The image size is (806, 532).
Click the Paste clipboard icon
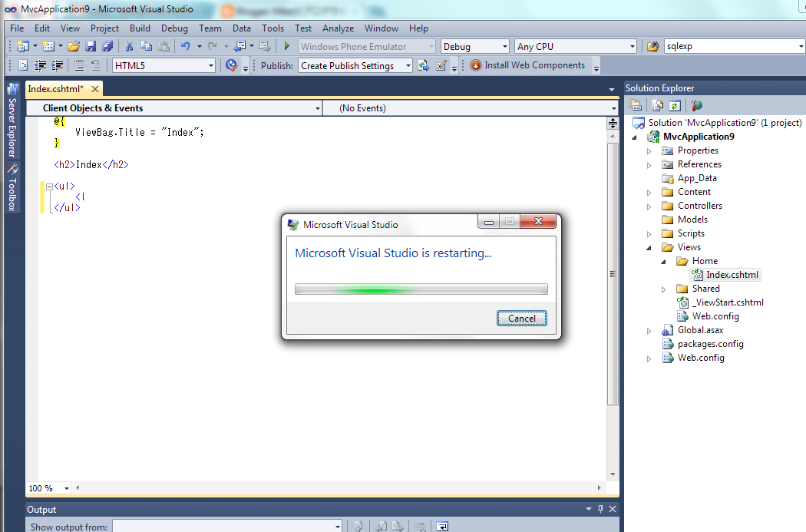click(164, 46)
